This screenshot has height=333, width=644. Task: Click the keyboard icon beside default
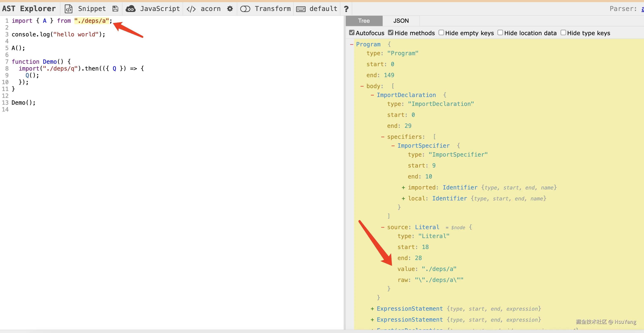(x=301, y=9)
